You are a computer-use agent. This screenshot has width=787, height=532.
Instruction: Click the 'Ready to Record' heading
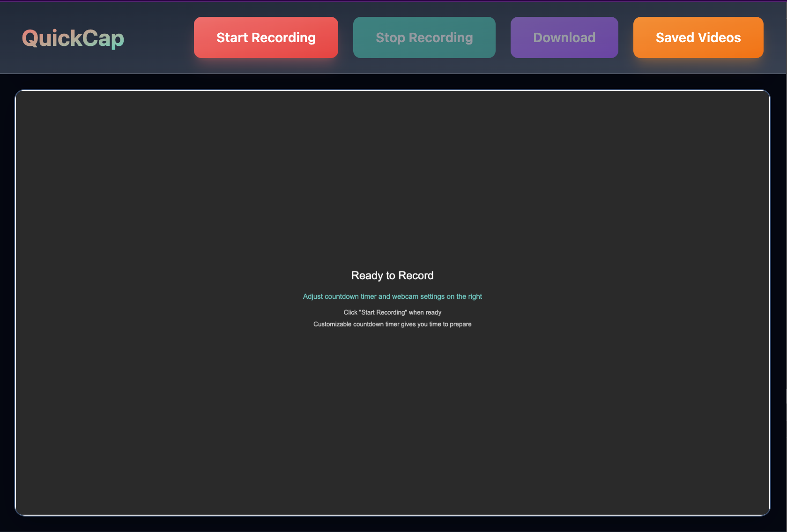tap(392, 275)
